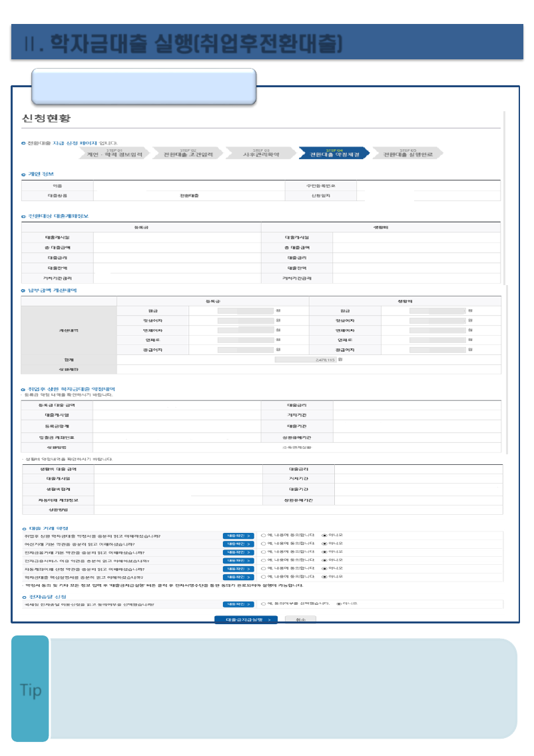Image resolution: width=534 pixels, height=756 pixels.
Task: Click STEP 02 전환대출 조건입력 step
Action: pos(188,153)
